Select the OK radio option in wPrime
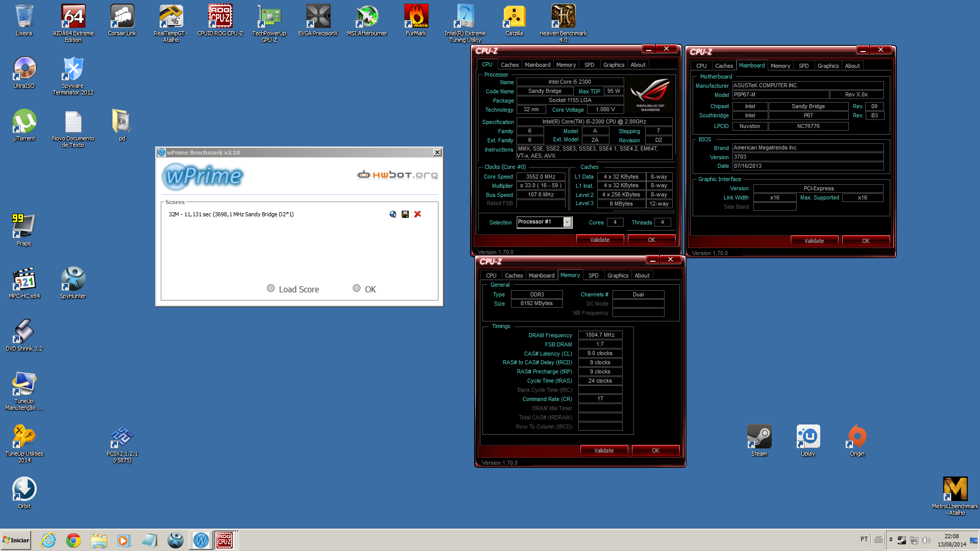 tap(357, 288)
